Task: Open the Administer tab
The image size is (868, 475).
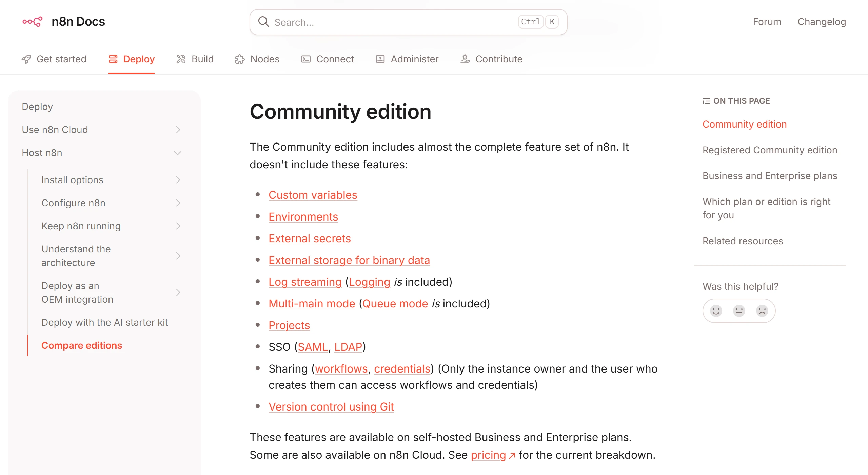Action: (407, 59)
